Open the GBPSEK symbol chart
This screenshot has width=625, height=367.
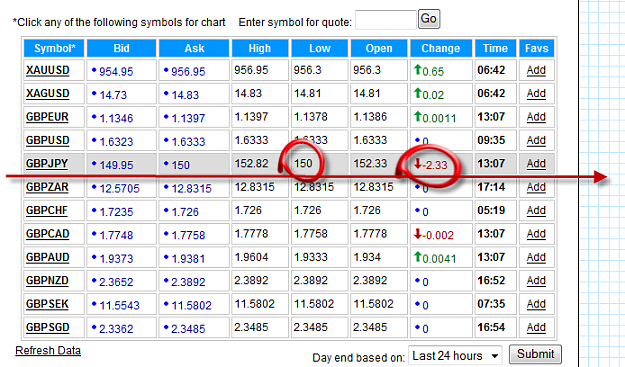pyautogui.click(x=47, y=304)
